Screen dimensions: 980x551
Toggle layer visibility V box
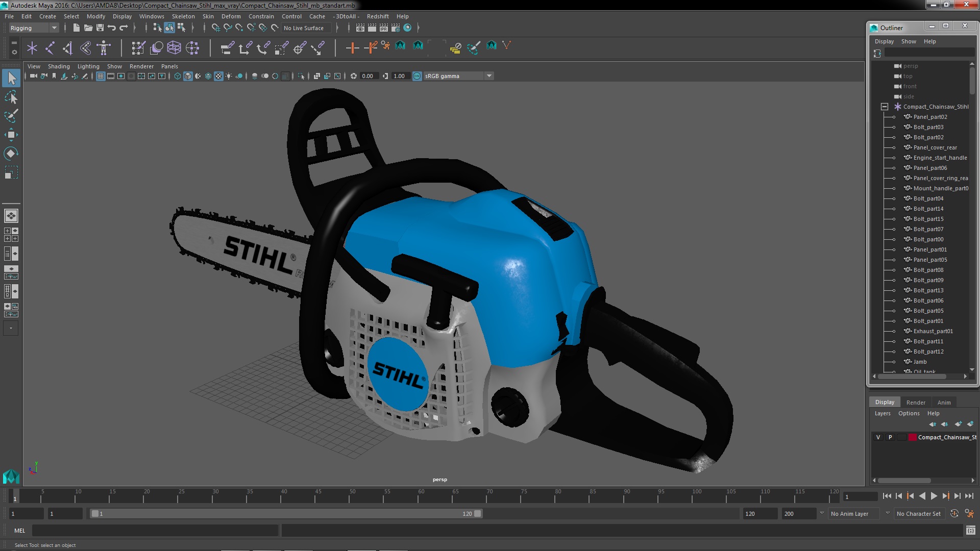pyautogui.click(x=878, y=437)
